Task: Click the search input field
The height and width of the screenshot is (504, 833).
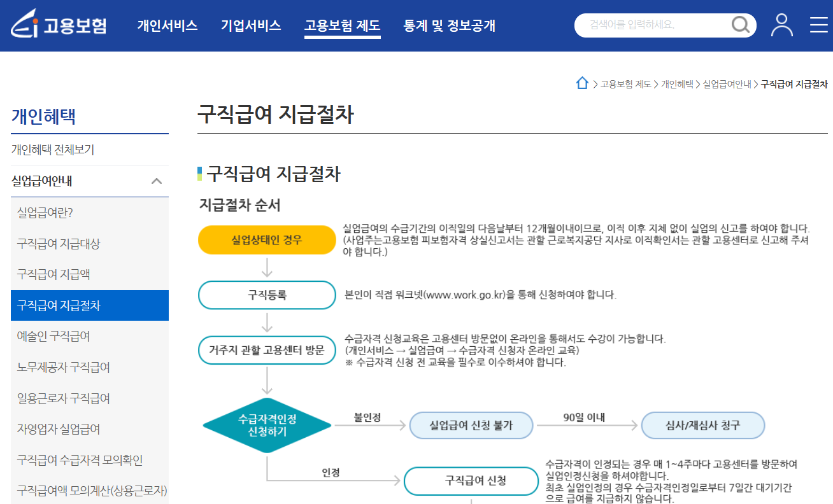Action: coord(650,25)
